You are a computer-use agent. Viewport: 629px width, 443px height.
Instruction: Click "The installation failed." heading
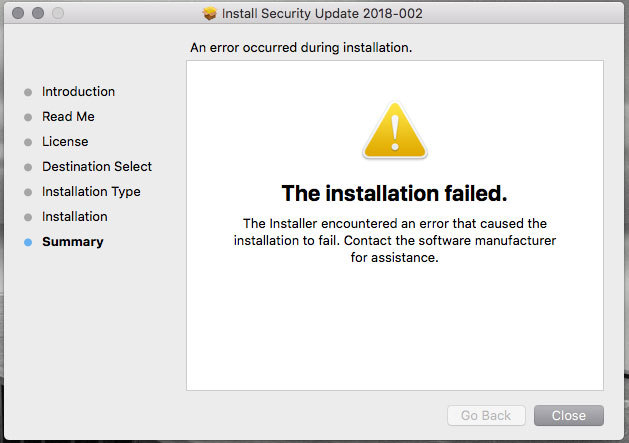click(x=394, y=193)
